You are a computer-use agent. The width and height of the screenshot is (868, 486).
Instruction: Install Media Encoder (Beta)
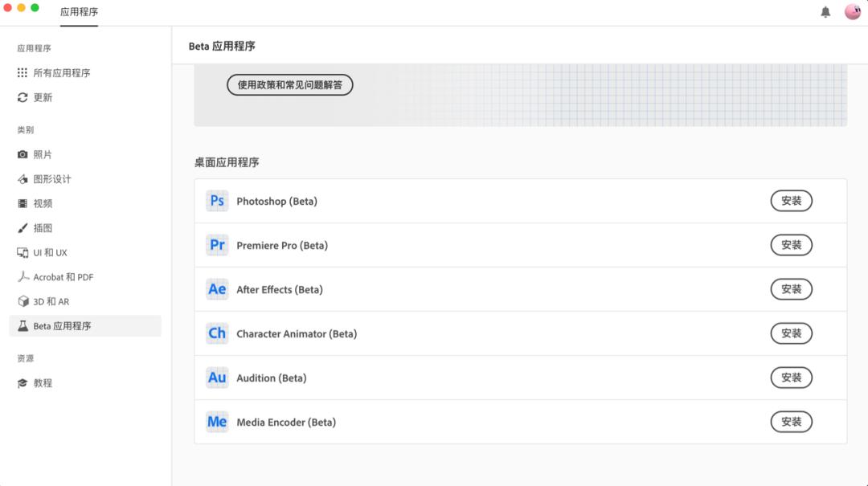[x=791, y=422]
